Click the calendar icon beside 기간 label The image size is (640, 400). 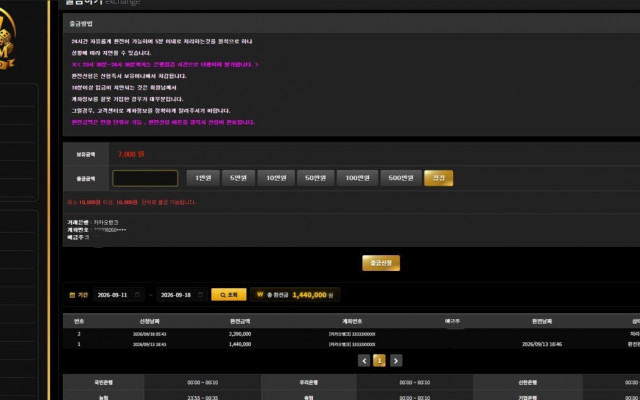tap(72, 295)
